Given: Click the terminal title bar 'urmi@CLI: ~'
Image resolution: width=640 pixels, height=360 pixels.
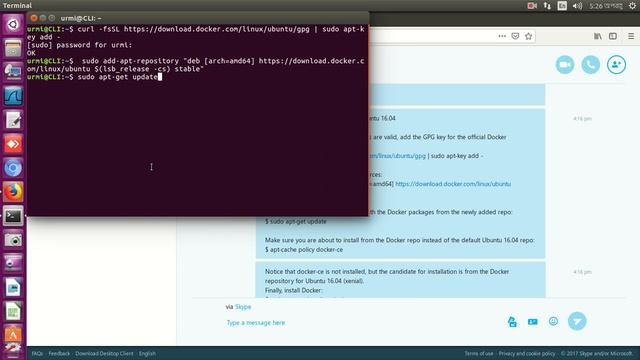Looking at the screenshot, I should pyautogui.click(x=198, y=18).
